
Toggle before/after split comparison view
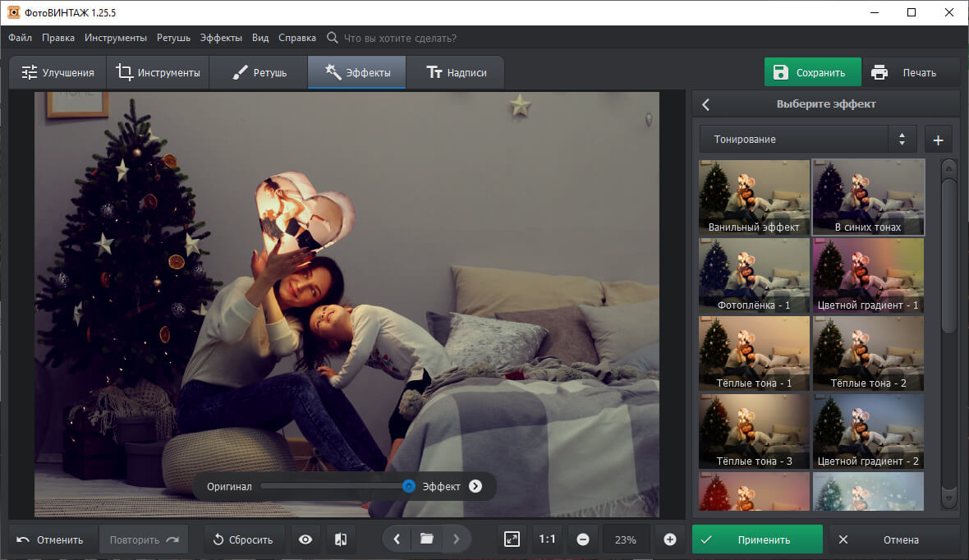341,539
